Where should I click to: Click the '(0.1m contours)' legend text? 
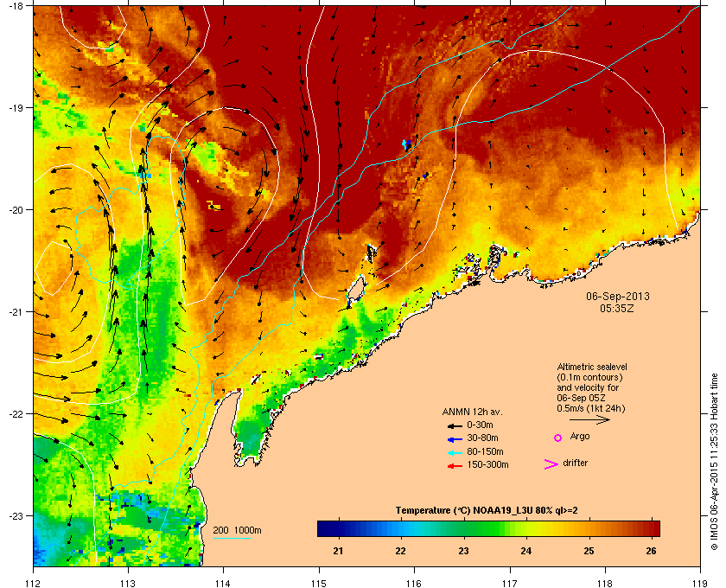coord(589,377)
